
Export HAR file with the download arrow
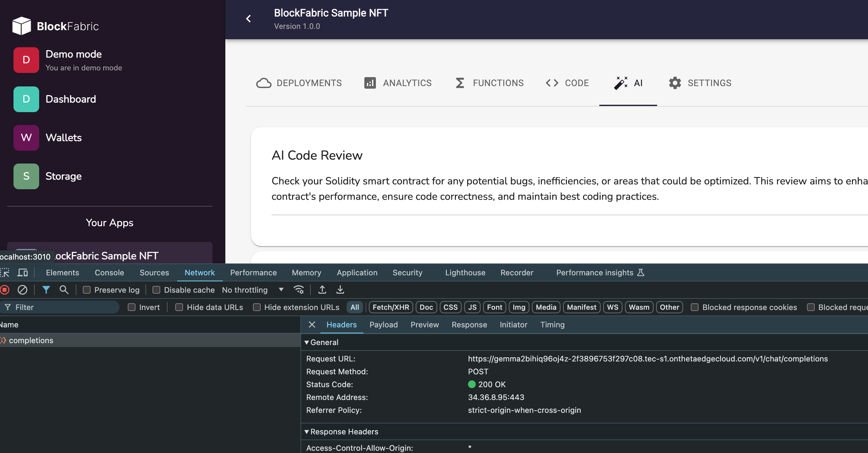pos(340,290)
